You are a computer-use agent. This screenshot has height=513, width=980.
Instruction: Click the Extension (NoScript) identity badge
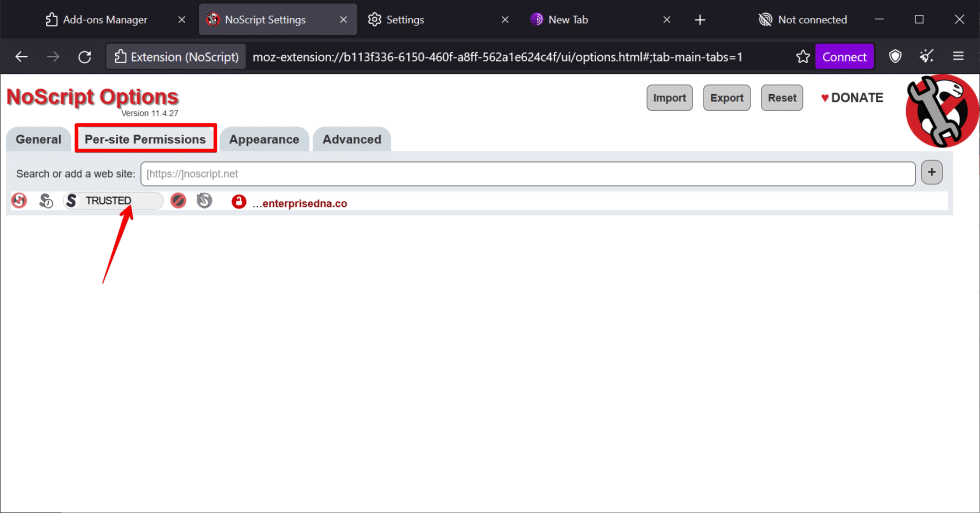coord(176,57)
